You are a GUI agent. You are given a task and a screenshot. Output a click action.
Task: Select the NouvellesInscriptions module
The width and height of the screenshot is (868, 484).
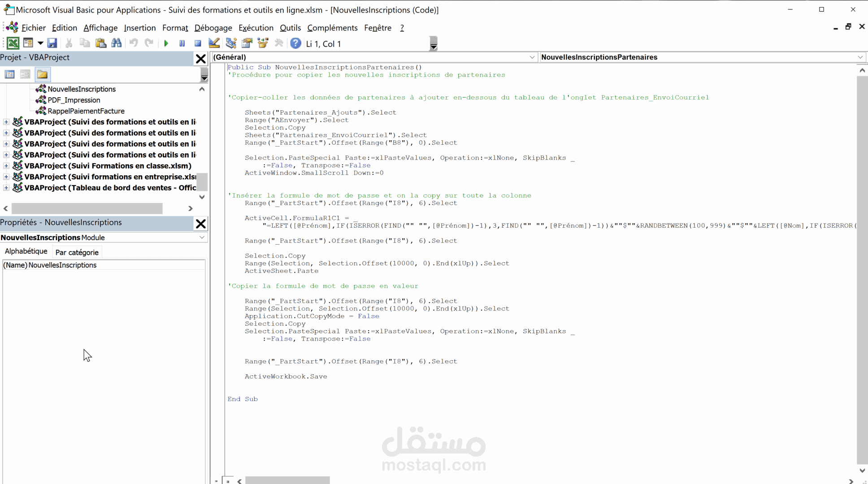click(82, 89)
